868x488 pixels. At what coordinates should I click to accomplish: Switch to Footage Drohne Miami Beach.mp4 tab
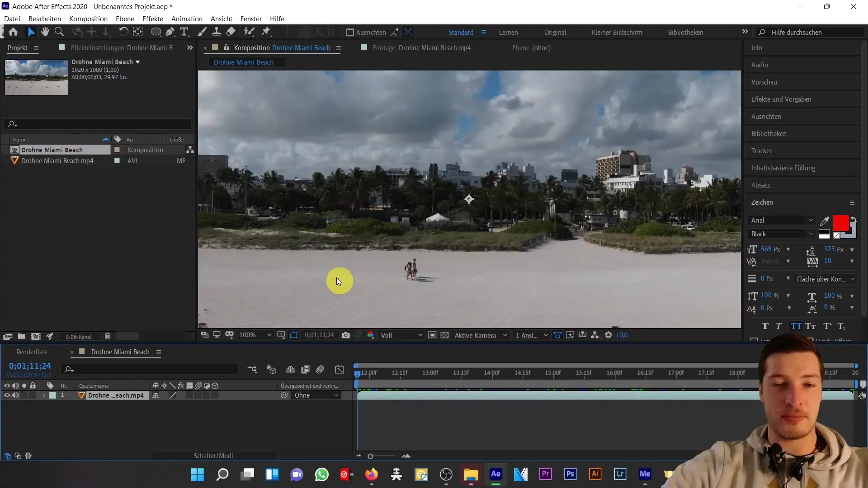[421, 48]
